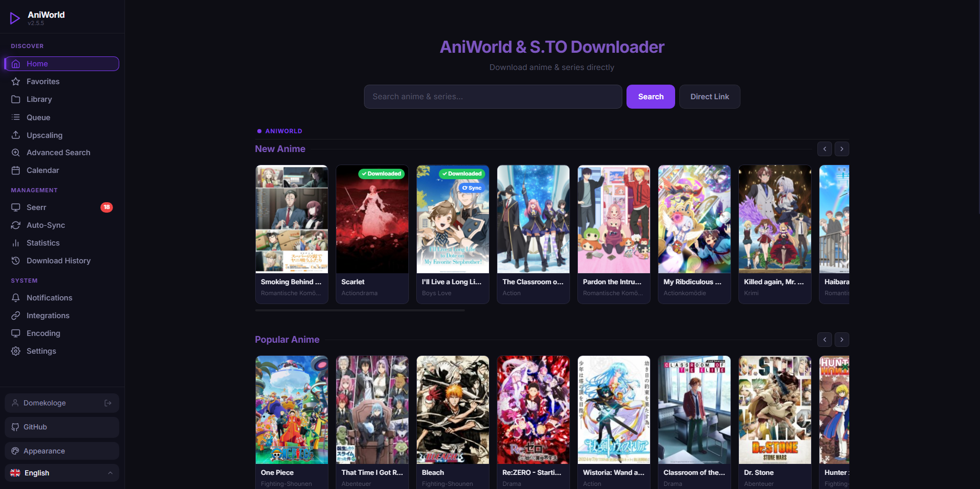Click the Integrations link icon

16,316
